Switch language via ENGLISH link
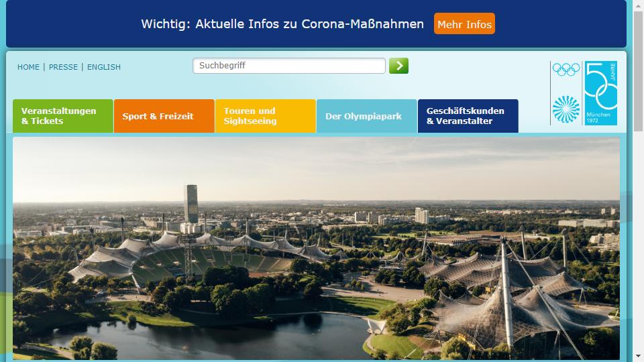This screenshot has height=362, width=644. coord(104,67)
